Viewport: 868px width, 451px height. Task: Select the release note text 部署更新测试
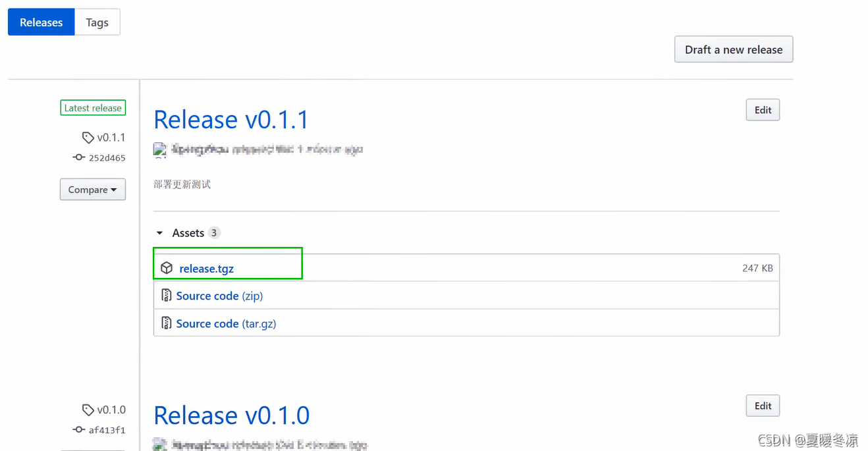(x=182, y=184)
